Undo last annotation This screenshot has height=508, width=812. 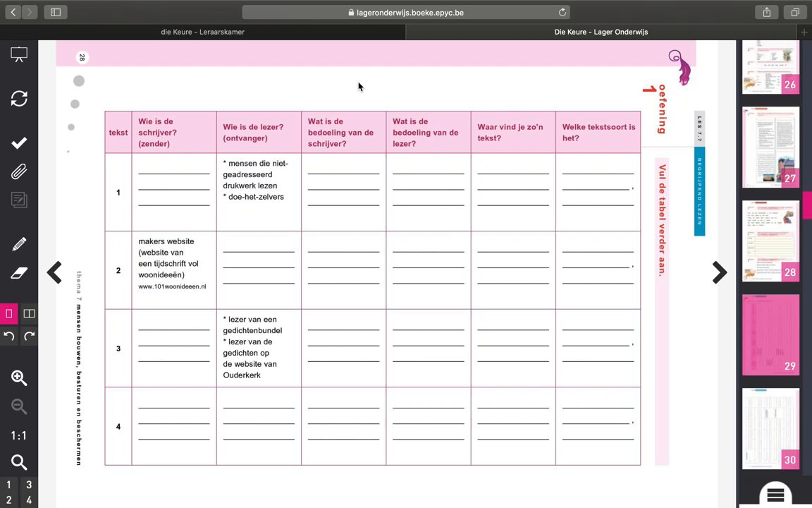pyautogui.click(x=8, y=336)
